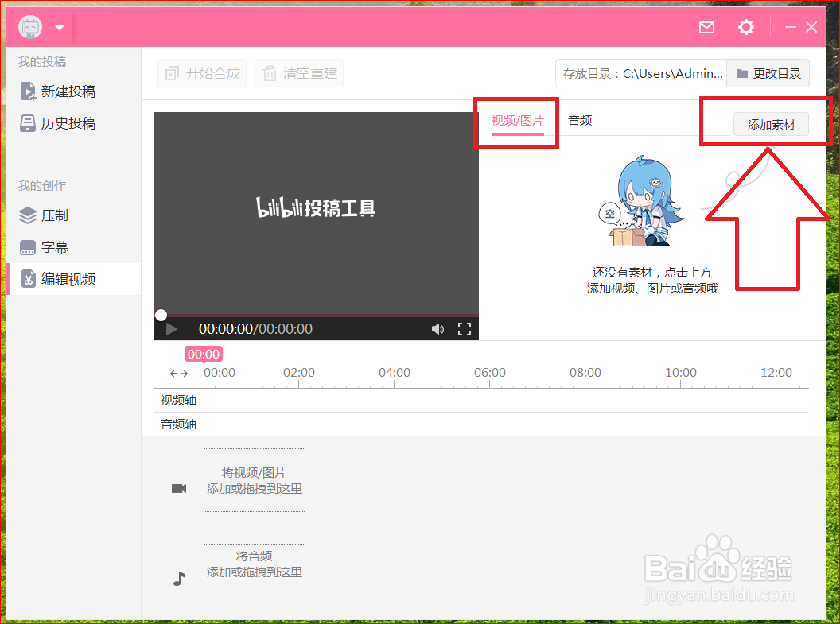Image resolution: width=840 pixels, height=624 pixels.
Task: Click the 将音频 drop area
Action: 255,564
